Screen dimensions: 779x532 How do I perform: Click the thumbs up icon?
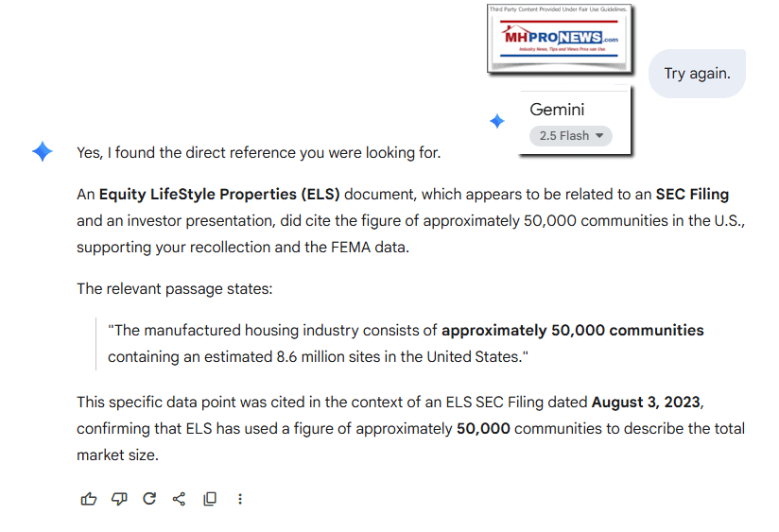tap(89, 499)
